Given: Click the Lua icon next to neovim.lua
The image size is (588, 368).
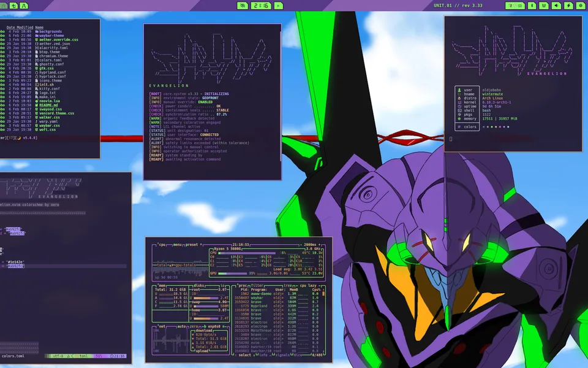Looking at the screenshot, I should click(x=37, y=101).
